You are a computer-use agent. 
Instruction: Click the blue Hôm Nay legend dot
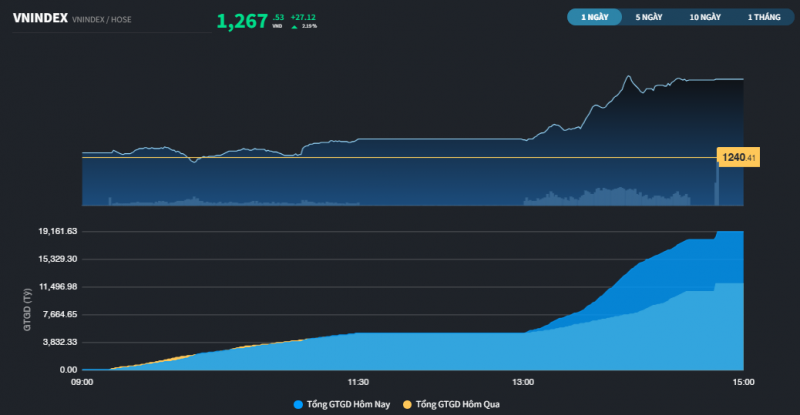(x=298, y=404)
